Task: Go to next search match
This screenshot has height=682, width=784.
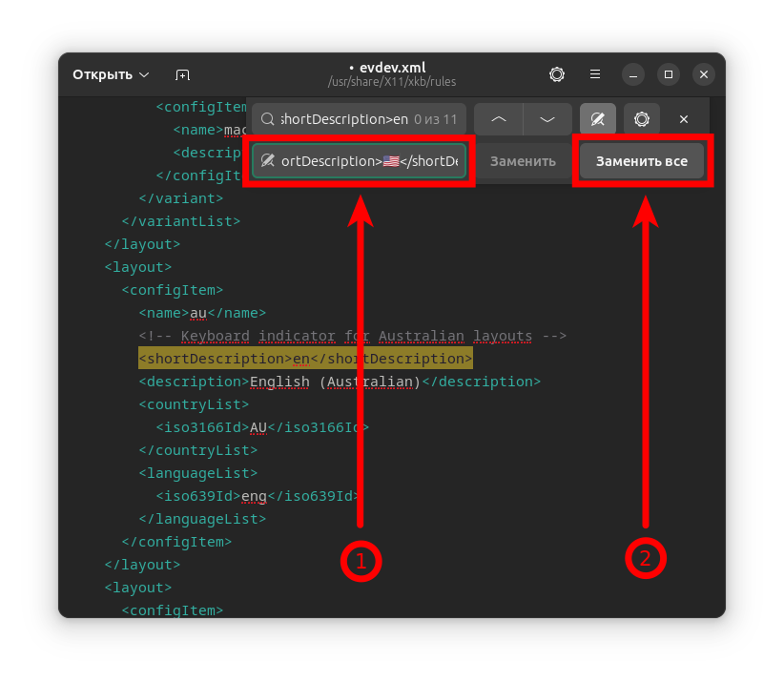Action: click(x=547, y=119)
